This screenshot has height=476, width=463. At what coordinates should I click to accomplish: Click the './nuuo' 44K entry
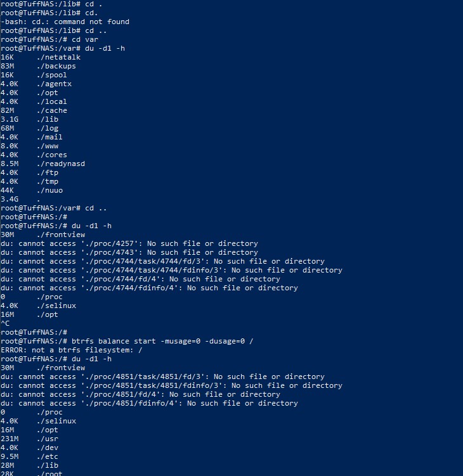32,190
